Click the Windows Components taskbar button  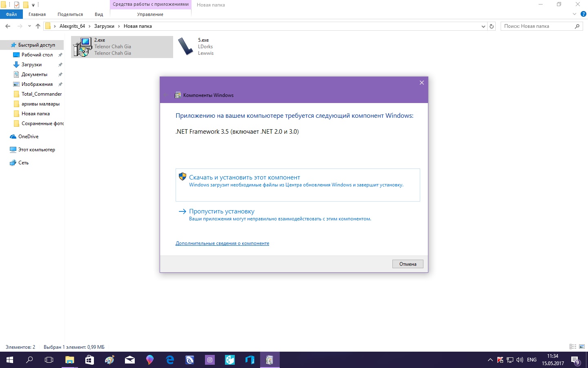tap(270, 360)
